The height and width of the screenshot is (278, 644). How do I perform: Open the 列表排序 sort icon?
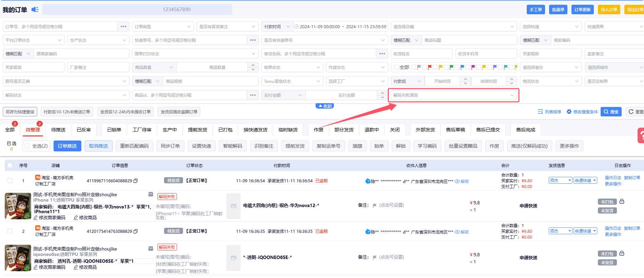click(540, 112)
